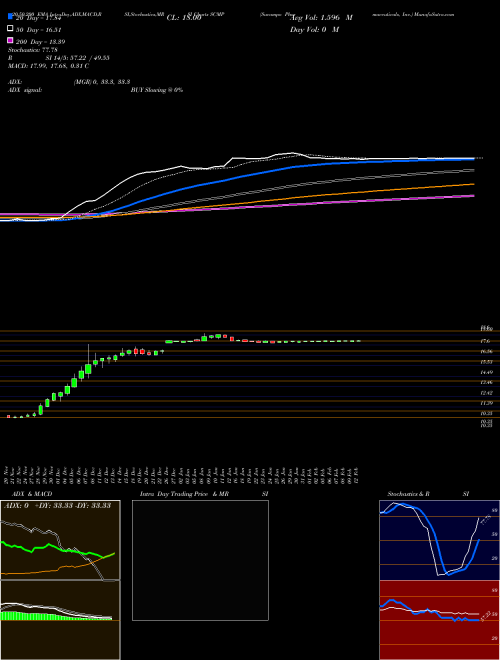500x660 pixels.
Task: Click the 14.49 price axis label
Action: [486, 372]
